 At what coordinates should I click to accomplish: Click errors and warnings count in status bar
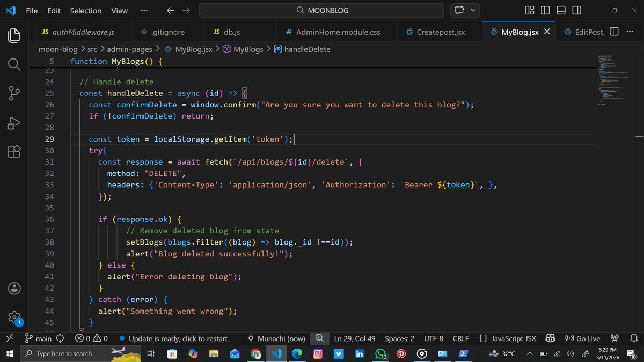(x=92, y=338)
